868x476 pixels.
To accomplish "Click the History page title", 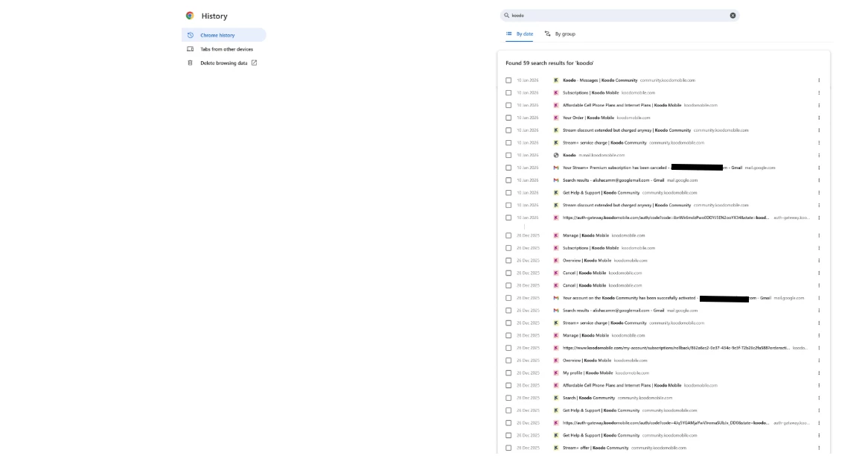I will (x=214, y=16).
